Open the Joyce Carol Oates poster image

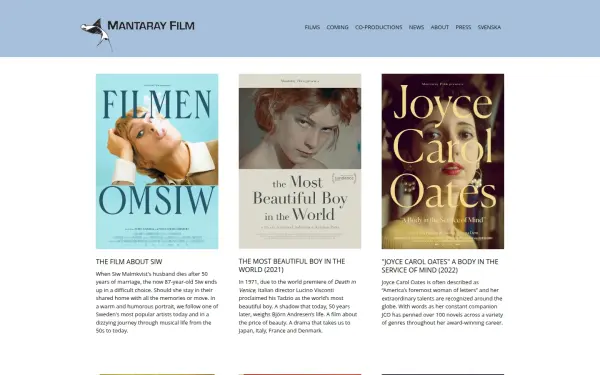pyautogui.click(x=443, y=161)
